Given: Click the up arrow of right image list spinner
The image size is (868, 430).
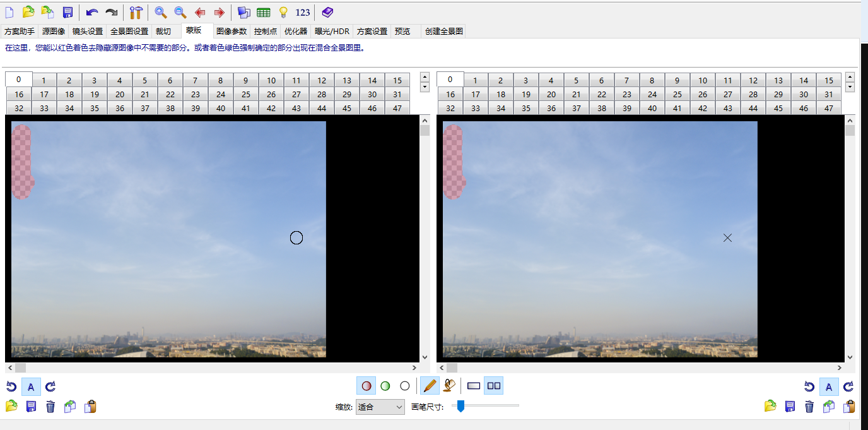Looking at the screenshot, I should coord(850,76).
